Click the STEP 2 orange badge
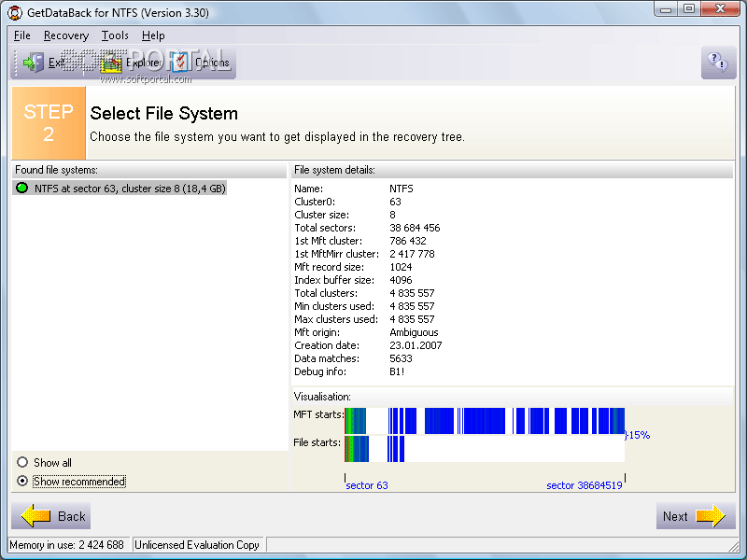Image resolution: width=747 pixels, height=560 pixels. click(49, 123)
